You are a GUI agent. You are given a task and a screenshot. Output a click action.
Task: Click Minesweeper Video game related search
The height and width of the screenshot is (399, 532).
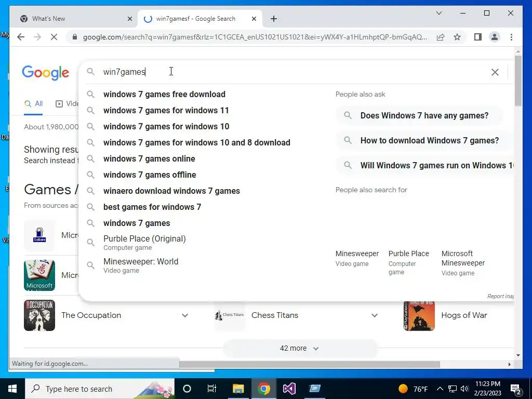357,258
